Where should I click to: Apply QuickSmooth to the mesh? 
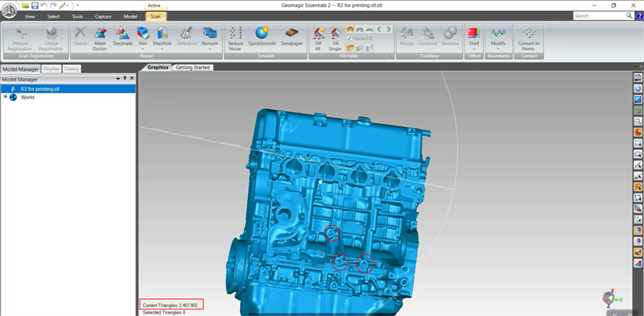coord(262,36)
